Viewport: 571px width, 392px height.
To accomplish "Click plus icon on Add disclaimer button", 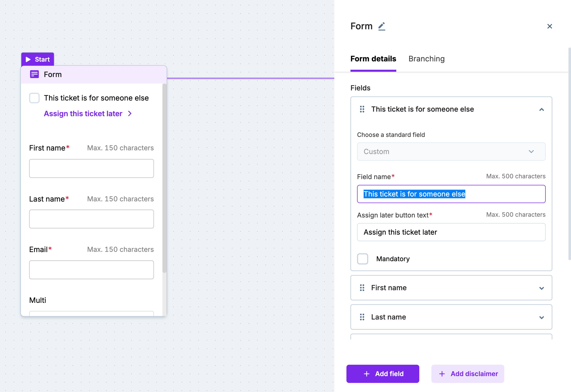I will (442, 374).
